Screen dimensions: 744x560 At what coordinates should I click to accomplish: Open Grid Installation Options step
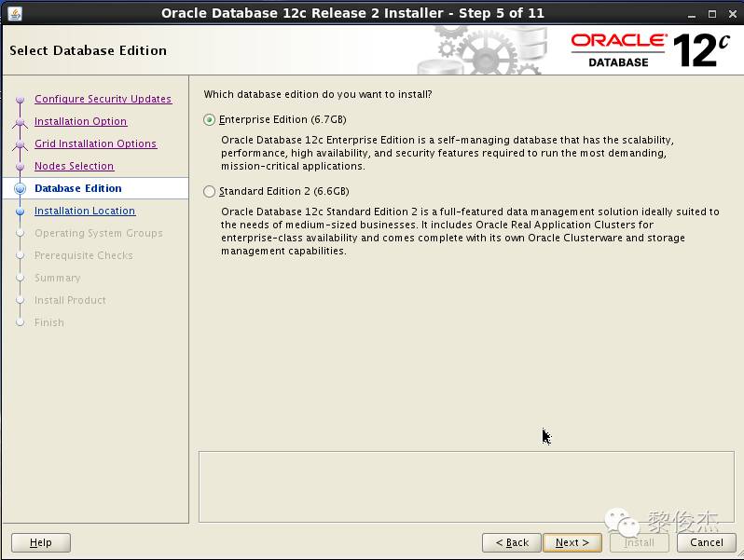click(95, 143)
